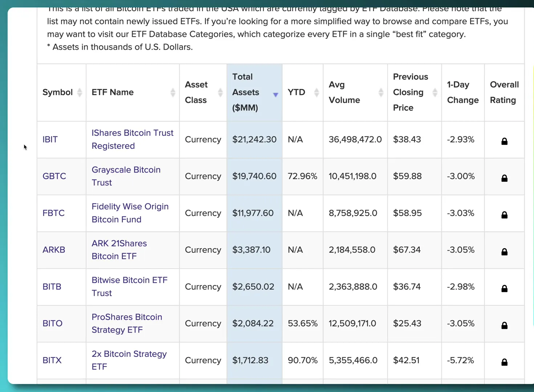Click the $59.88 closing price
Image resolution: width=534 pixels, height=392 pixels.
click(x=407, y=176)
